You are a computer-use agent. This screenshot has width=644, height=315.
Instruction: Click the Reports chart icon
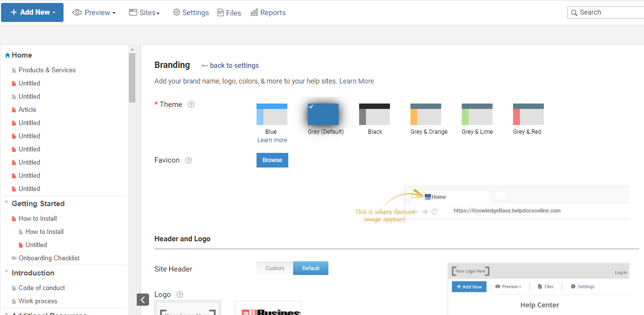254,12
